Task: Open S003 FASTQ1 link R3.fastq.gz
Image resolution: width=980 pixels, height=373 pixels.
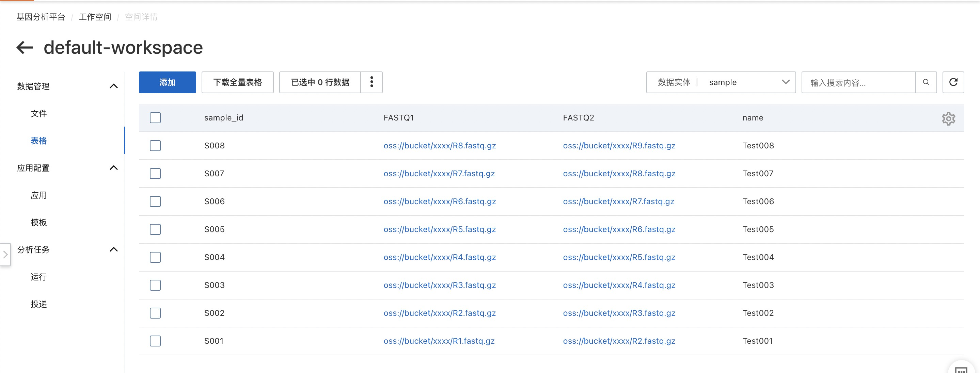Action: click(439, 285)
